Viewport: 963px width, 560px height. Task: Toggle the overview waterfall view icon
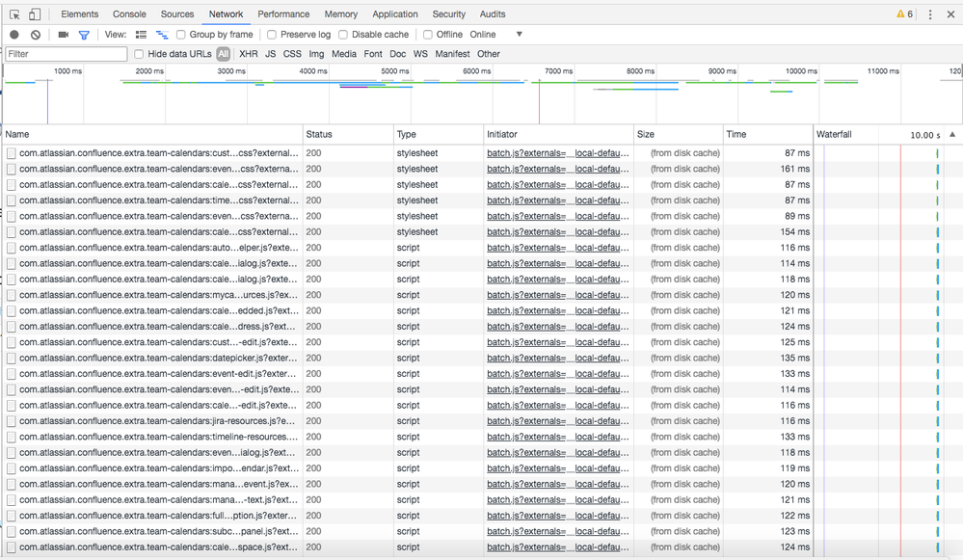point(162,35)
